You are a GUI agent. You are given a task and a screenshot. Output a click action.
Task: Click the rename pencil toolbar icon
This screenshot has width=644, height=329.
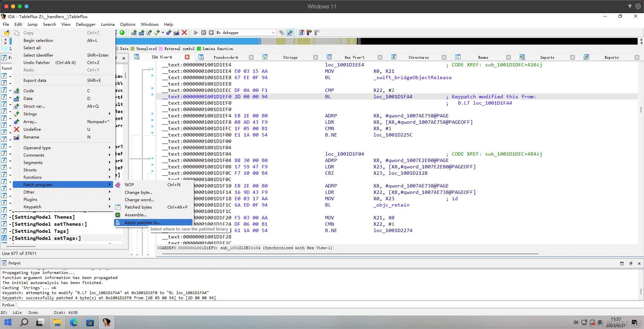coord(176,33)
